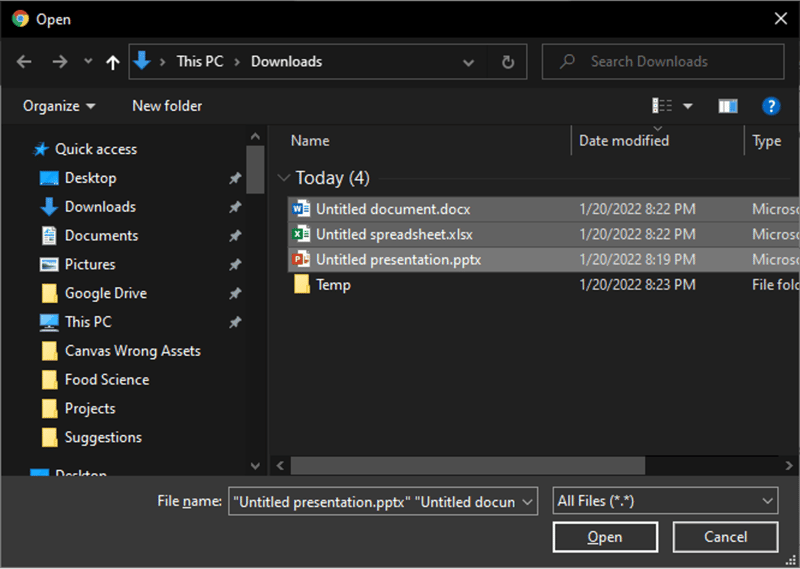Screen dimensions: 800x569
Task: Open the Suggestions folder in sidebar
Action: click(x=103, y=437)
